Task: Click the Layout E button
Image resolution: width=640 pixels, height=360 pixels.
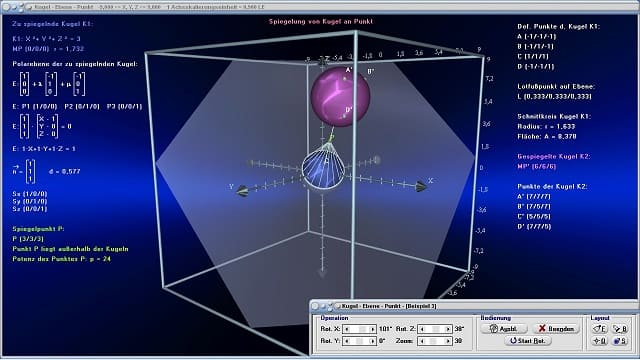Action: [x=599, y=329]
